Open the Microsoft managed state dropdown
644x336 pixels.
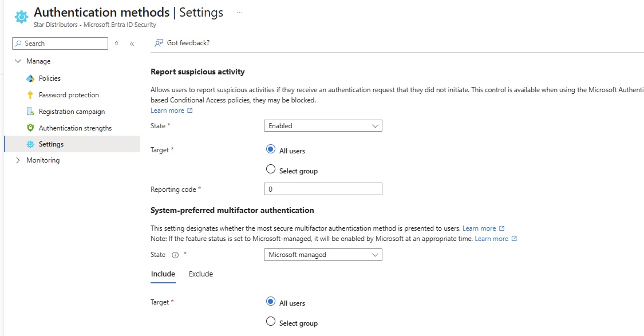click(x=323, y=255)
